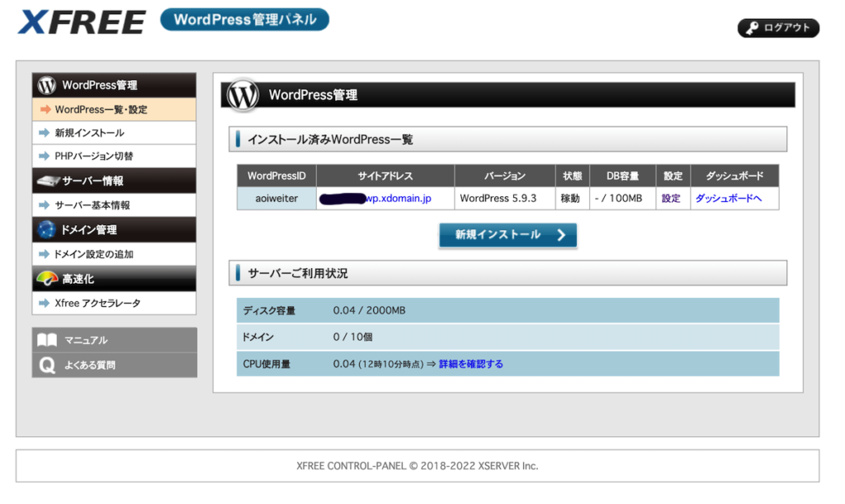The width and height of the screenshot is (845, 504).
Task: Click the speedometer icon beside 高速化
Action: click(x=47, y=278)
